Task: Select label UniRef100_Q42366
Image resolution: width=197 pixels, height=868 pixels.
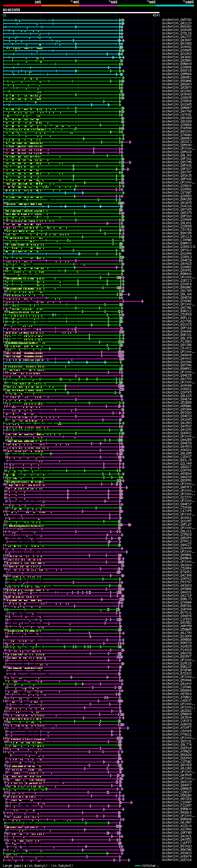Action: 177,575
